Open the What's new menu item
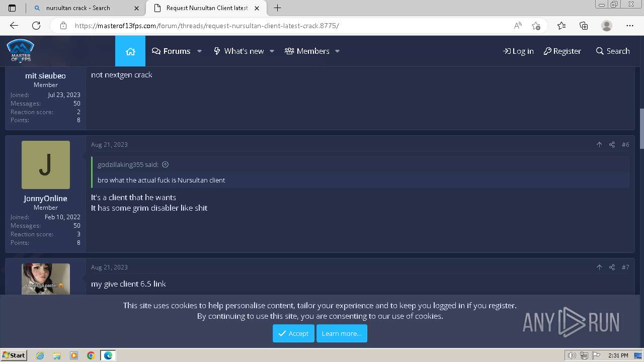This screenshot has width=644, height=362. click(239, 51)
